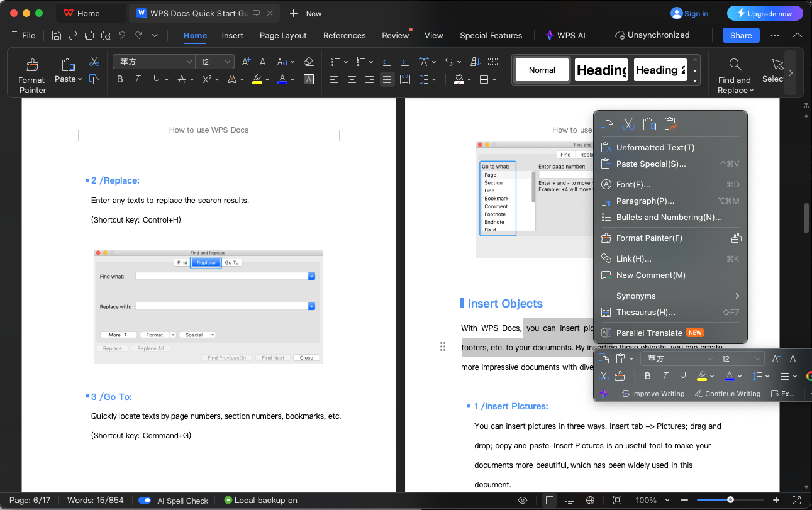Decrease font size in the ribbon
The width and height of the screenshot is (812, 510).
tap(264, 62)
